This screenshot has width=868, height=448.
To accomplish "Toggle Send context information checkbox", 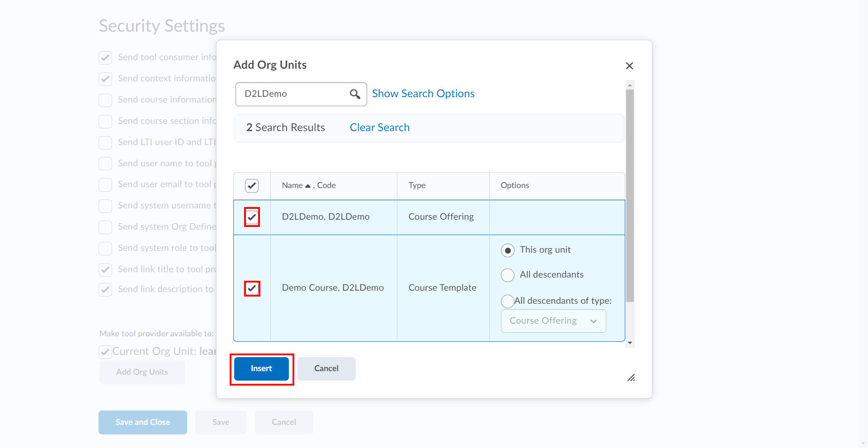I will pos(105,79).
